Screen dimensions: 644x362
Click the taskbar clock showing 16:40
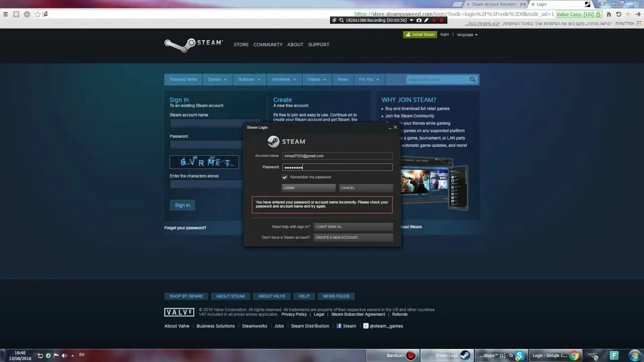(20, 355)
